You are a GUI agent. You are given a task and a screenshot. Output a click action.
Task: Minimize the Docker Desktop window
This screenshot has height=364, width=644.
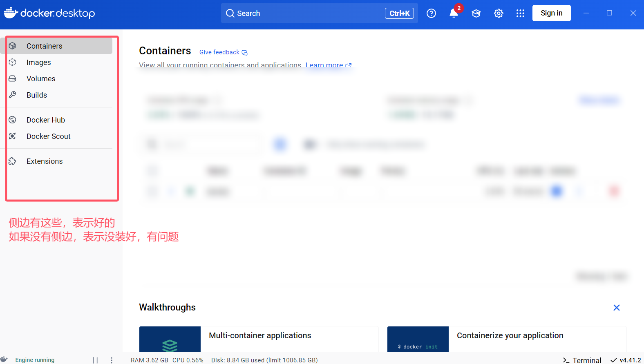586,13
